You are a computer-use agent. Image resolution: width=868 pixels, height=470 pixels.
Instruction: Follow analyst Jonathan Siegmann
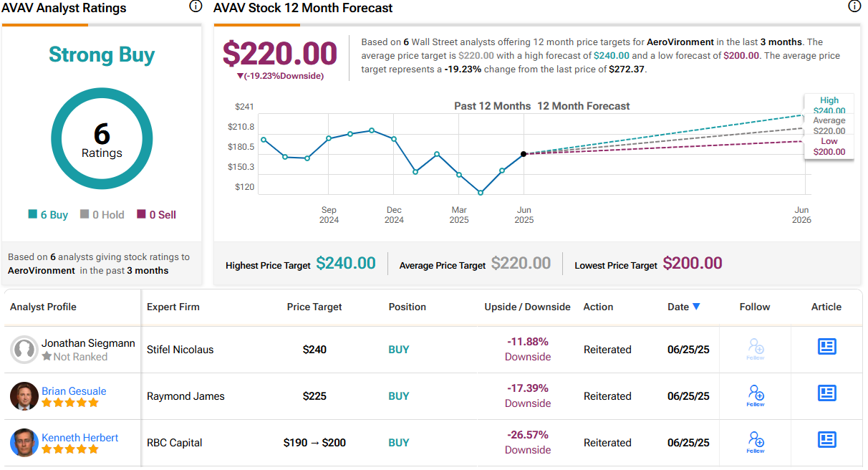[x=756, y=350]
